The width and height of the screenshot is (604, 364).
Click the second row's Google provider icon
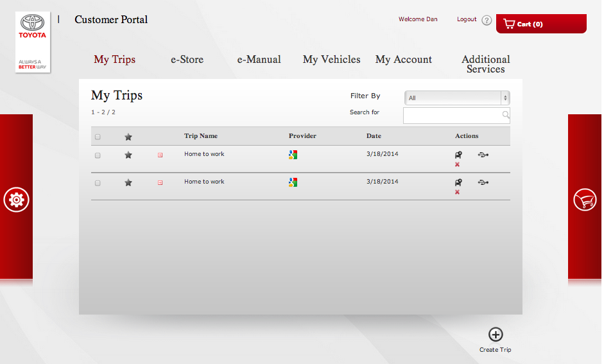[x=293, y=182]
